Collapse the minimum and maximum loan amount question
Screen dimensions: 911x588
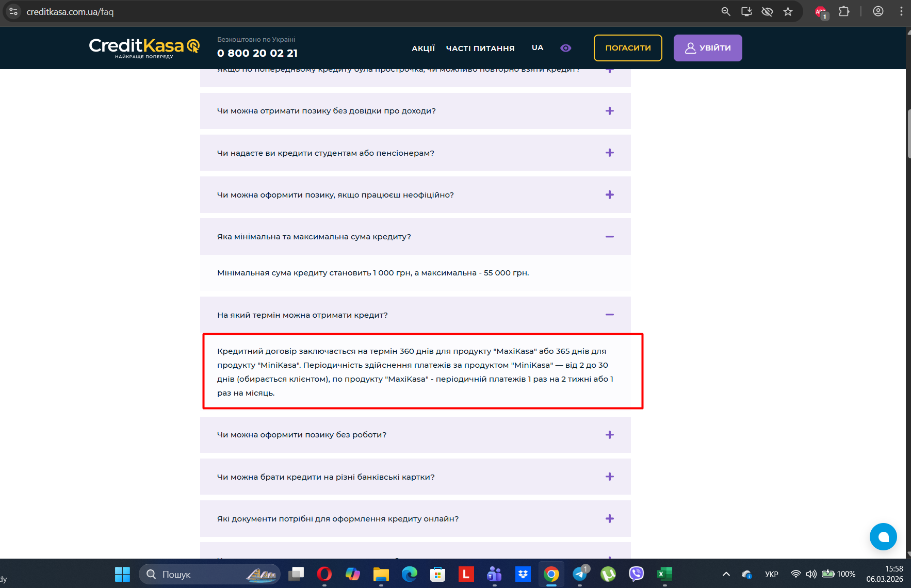[415, 236]
